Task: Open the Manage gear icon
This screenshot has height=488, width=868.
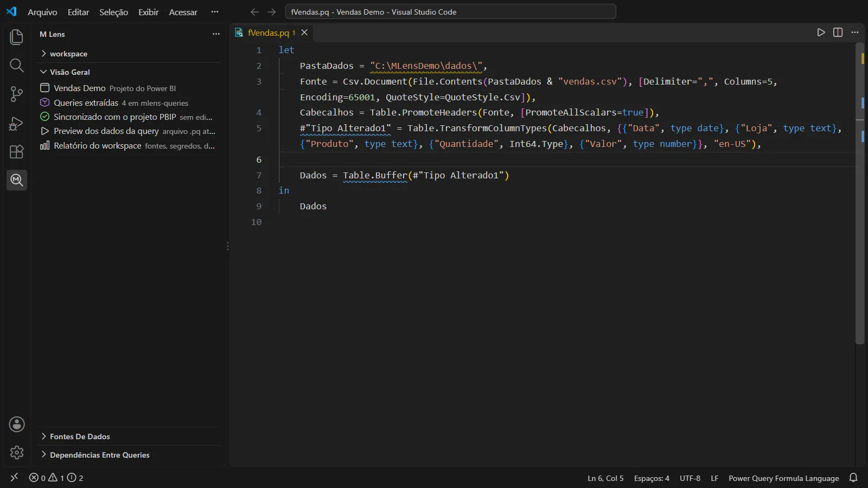Action: point(17,452)
